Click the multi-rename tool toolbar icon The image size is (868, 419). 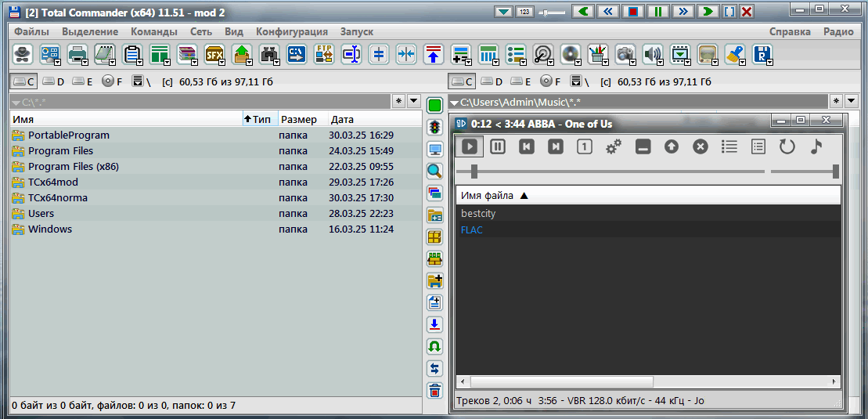351,54
